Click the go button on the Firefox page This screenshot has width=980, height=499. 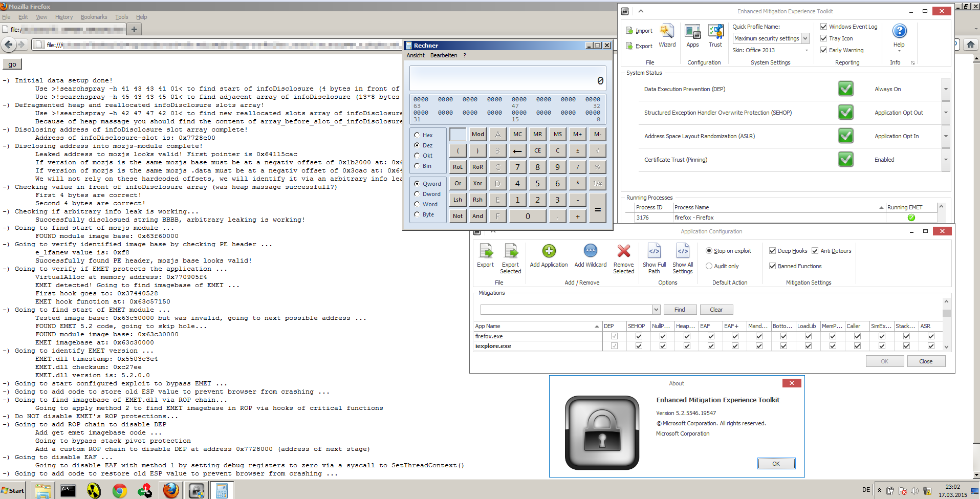tap(12, 64)
